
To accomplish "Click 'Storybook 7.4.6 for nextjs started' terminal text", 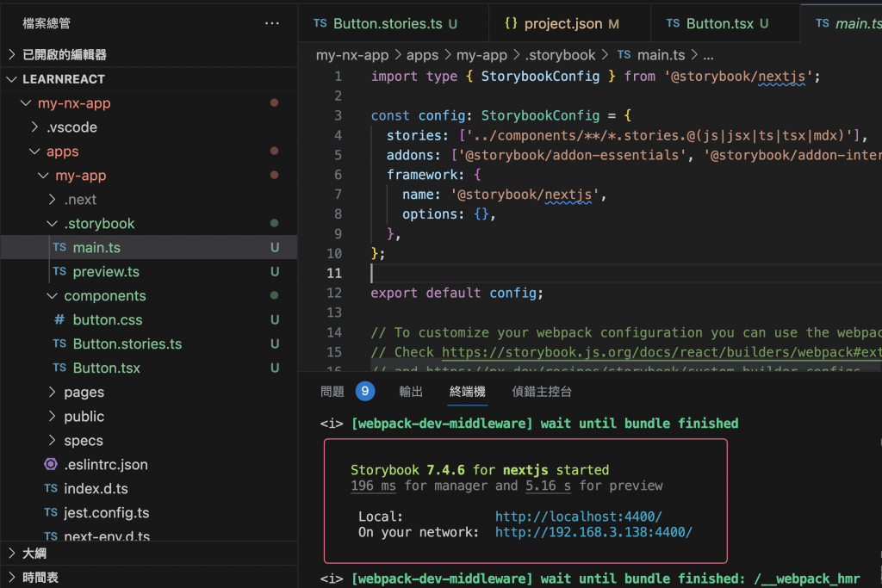I will point(480,470).
